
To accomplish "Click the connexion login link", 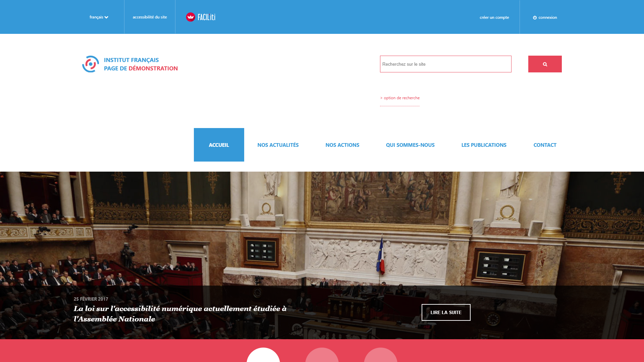I will pos(545,17).
